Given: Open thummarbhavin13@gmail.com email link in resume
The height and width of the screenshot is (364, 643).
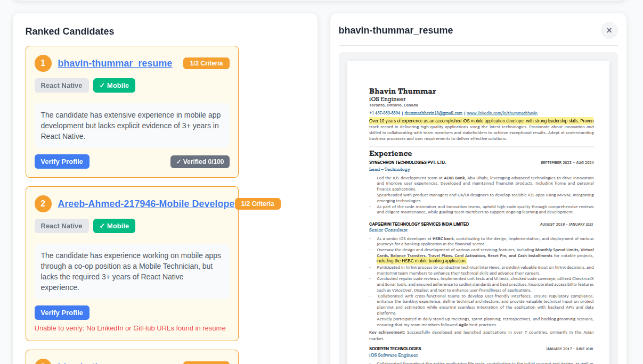Looking at the screenshot, I should pyautogui.click(x=434, y=113).
